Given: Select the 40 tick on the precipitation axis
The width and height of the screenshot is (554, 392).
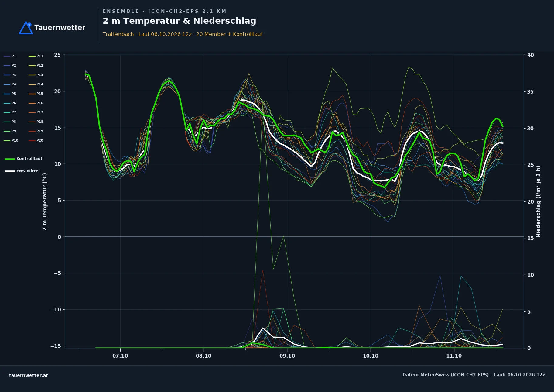Looking at the screenshot, I should tap(530, 55).
